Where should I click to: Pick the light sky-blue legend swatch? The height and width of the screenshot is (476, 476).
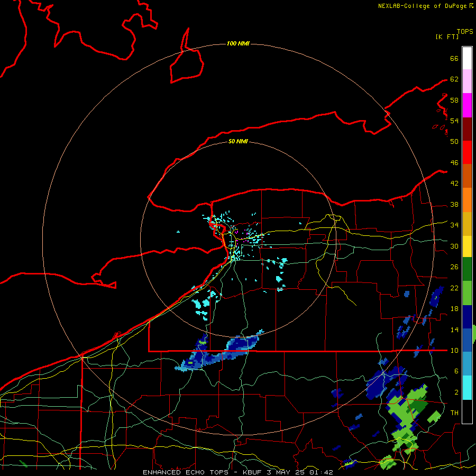point(467,364)
